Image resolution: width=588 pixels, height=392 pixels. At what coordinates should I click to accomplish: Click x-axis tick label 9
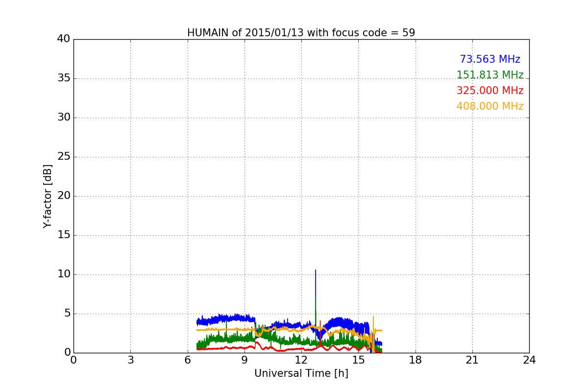(245, 360)
